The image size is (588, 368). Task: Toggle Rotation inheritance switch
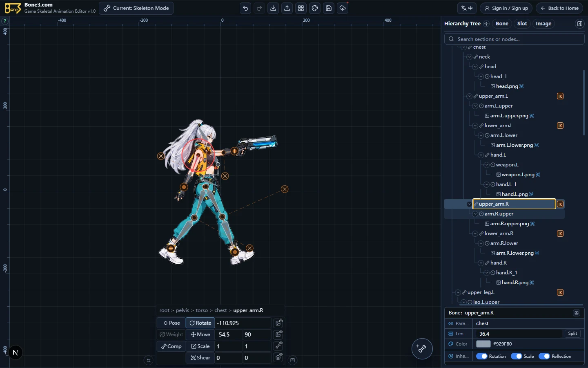tap(482, 356)
